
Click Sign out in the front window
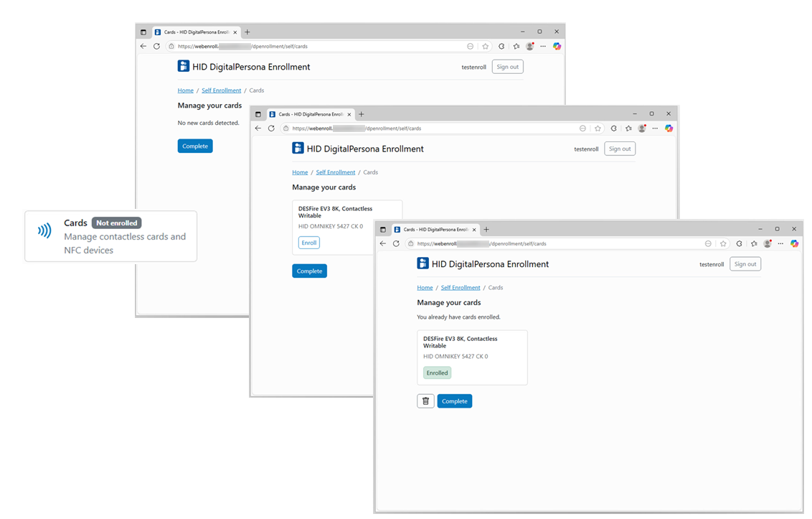click(x=745, y=264)
